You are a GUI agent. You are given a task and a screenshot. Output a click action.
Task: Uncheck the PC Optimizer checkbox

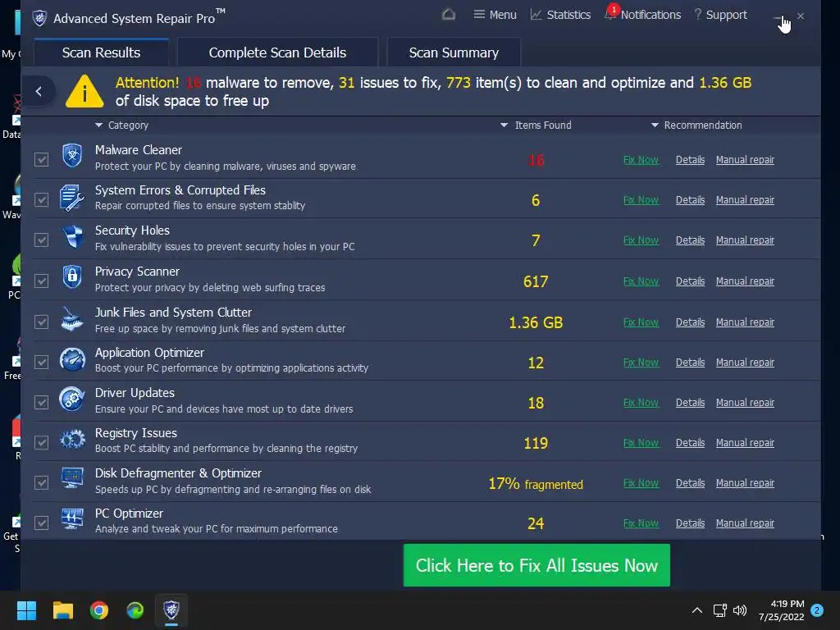41,523
